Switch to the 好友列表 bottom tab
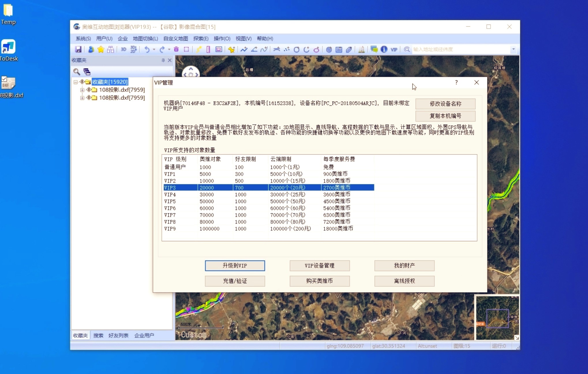 pos(118,335)
